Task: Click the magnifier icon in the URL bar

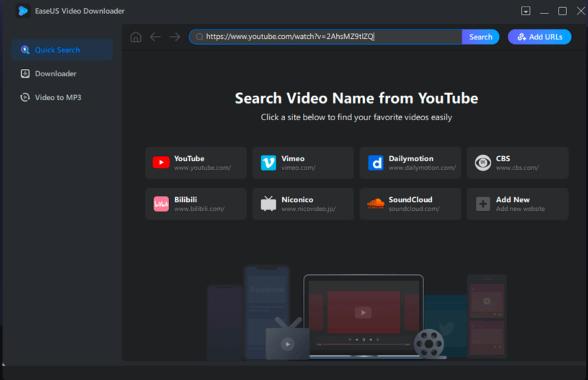Action: (199, 37)
